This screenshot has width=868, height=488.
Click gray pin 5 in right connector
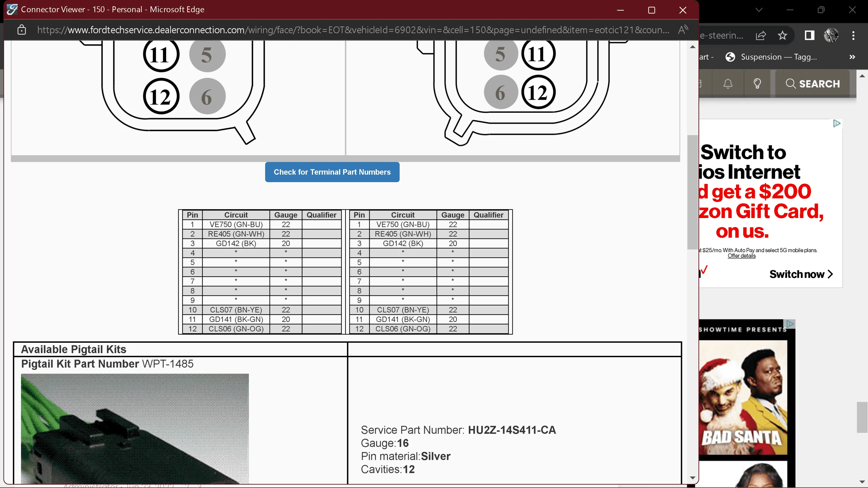(501, 54)
